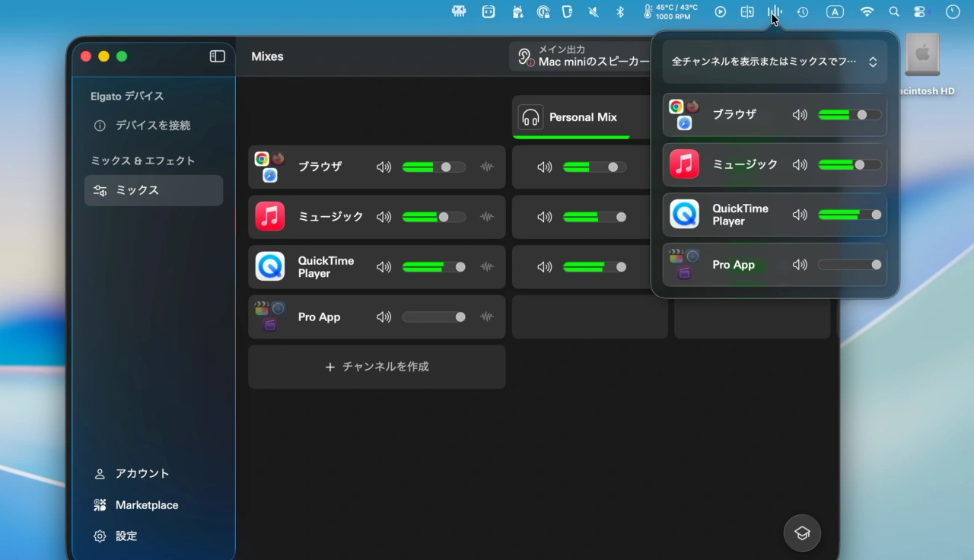
Task: Select ミックス in the Elgato sidebar
Action: (153, 190)
